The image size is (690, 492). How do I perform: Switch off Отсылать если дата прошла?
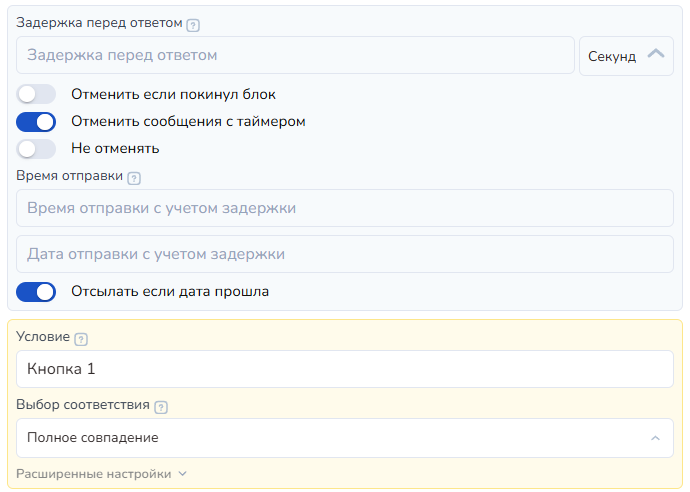[36, 292]
